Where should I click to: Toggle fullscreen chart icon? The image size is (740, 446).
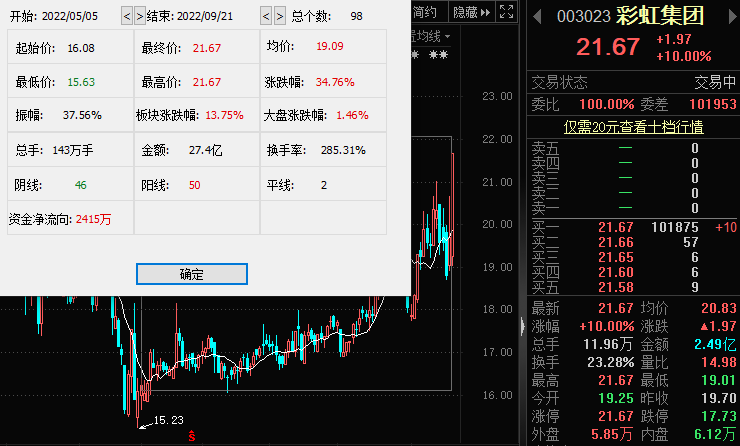click(x=506, y=12)
